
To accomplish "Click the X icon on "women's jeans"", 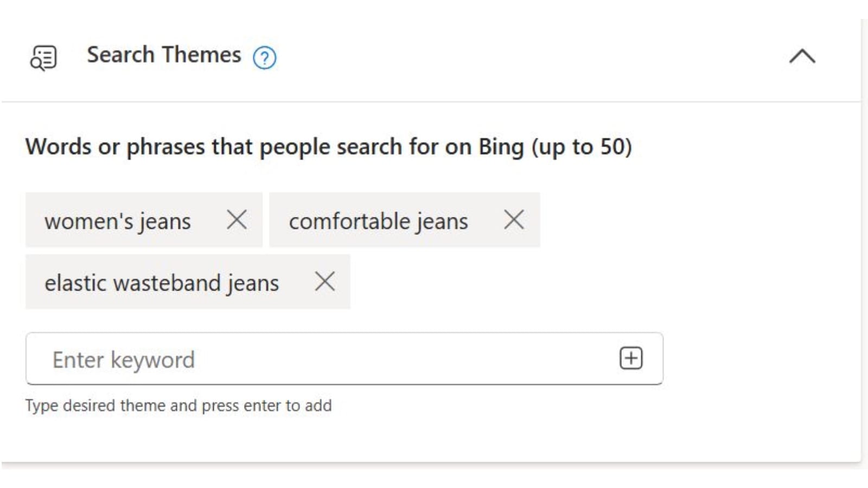I will (x=237, y=220).
